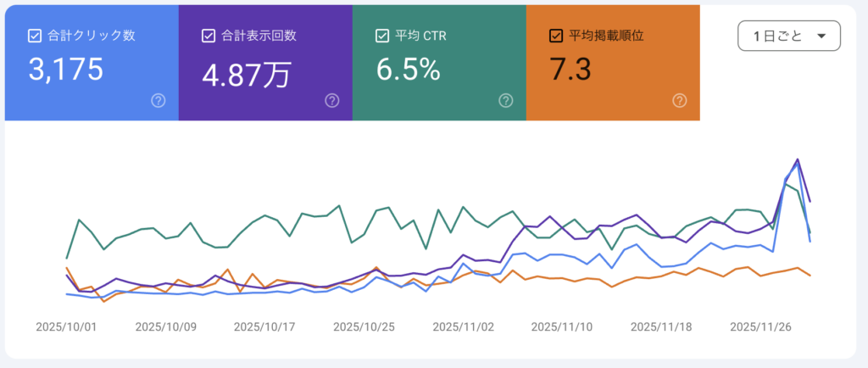Click the 6.5% average CTR value
868x368 pixels.
pos(408,70)
